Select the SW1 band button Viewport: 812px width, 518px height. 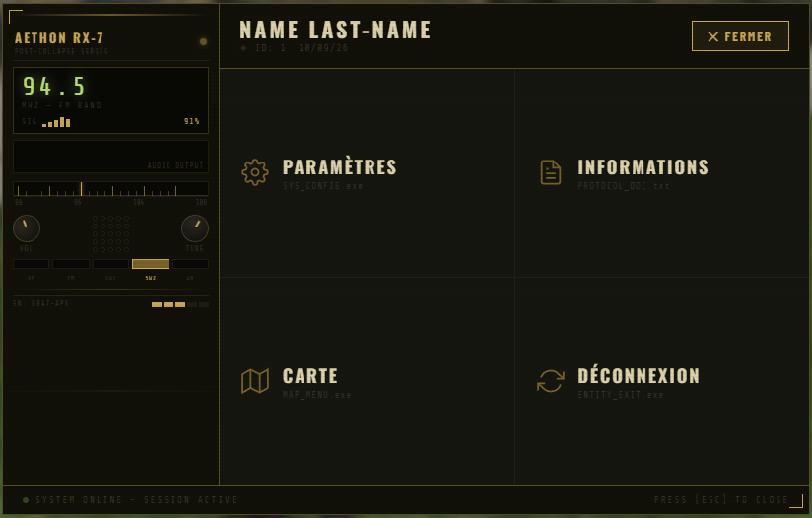click(x=110, y=264)
